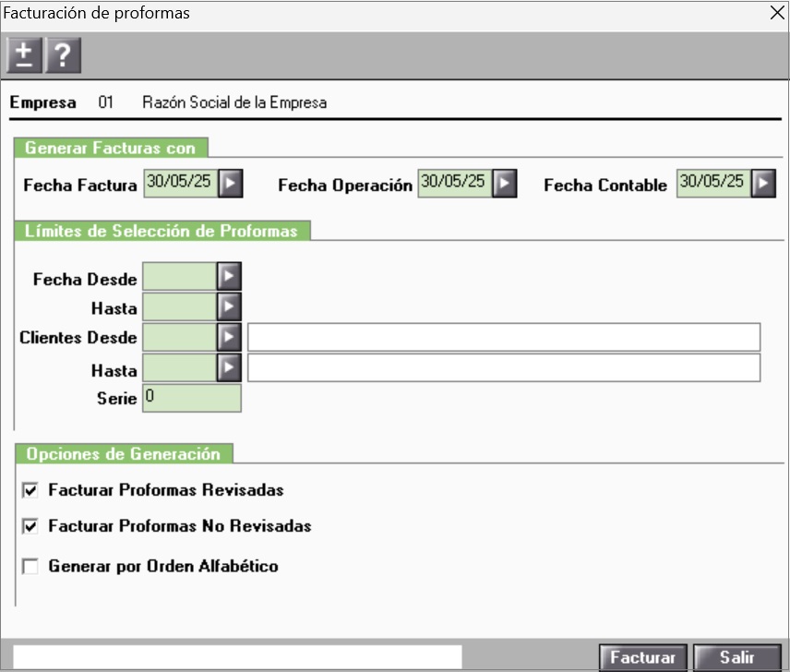Click the Fecha Desde arrow button
This screenshot has width=790, height=672.
pos(229,276)
